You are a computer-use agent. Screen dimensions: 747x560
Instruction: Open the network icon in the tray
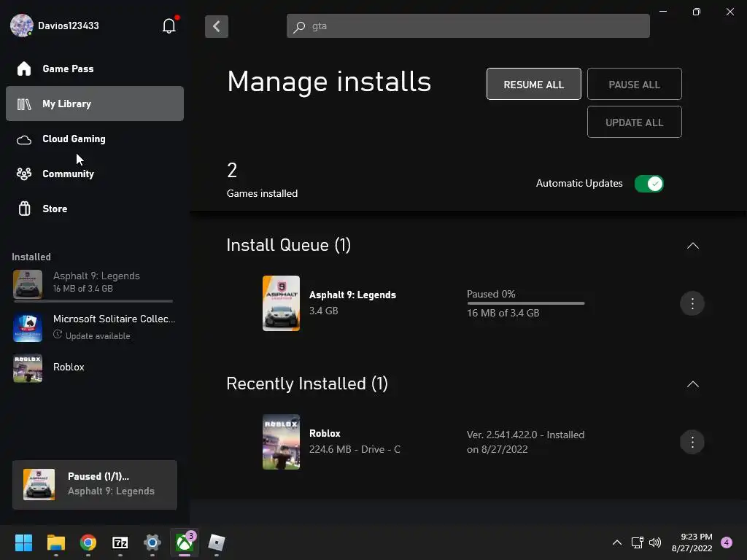coord(637,542)
